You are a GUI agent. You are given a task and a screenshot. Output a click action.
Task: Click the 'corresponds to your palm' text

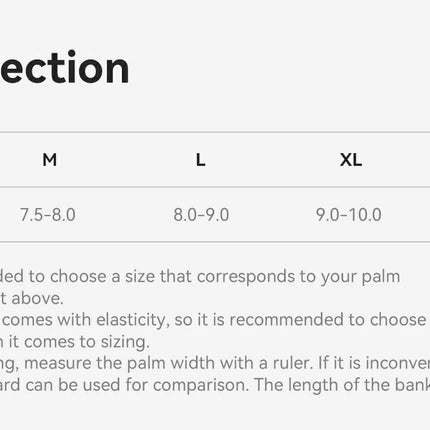298,277
